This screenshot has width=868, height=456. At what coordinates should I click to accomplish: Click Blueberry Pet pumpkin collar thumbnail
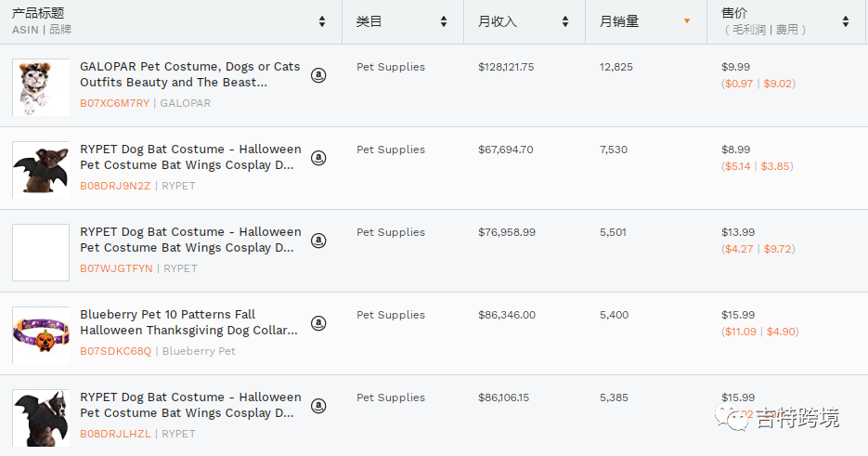[41, 335]
